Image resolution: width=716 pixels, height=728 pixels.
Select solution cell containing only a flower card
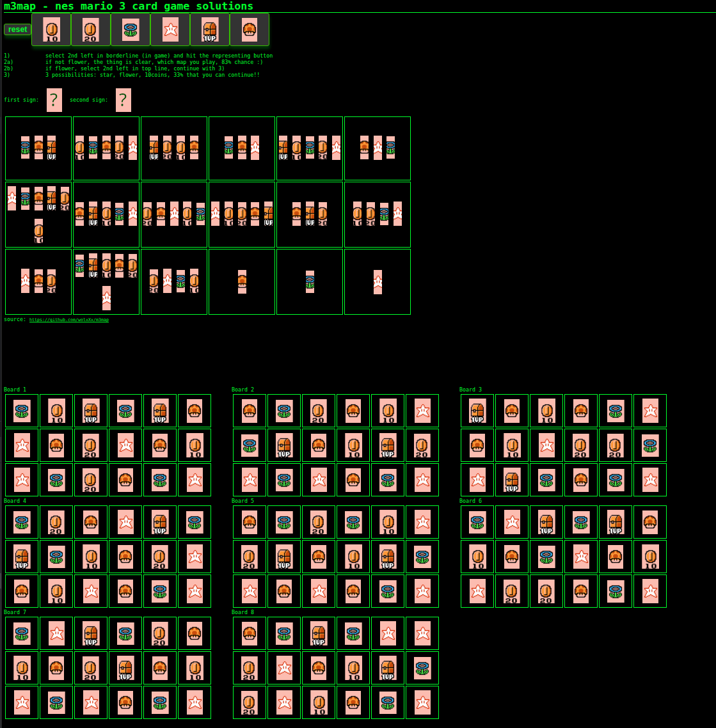pos(310,281)
